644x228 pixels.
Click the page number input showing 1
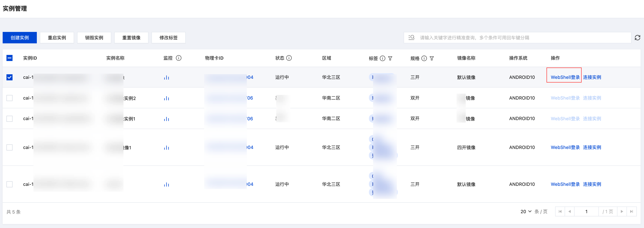click(586, 212)
